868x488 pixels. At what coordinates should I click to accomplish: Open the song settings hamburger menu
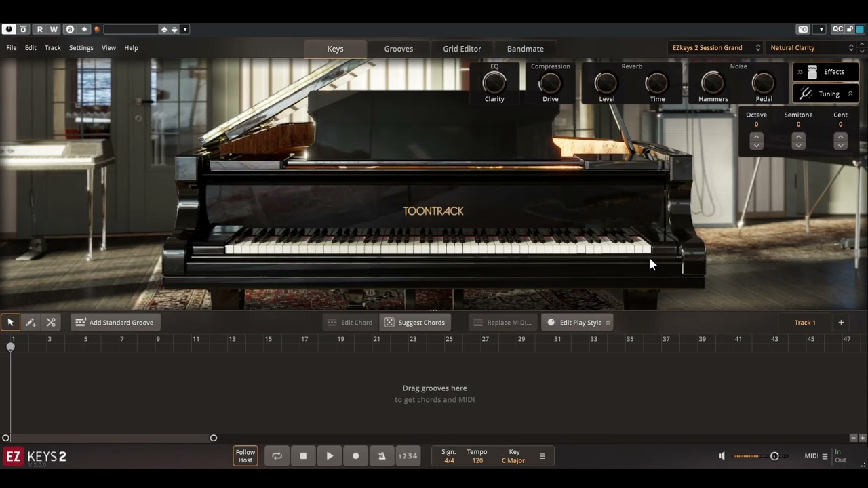coord(542,457)
